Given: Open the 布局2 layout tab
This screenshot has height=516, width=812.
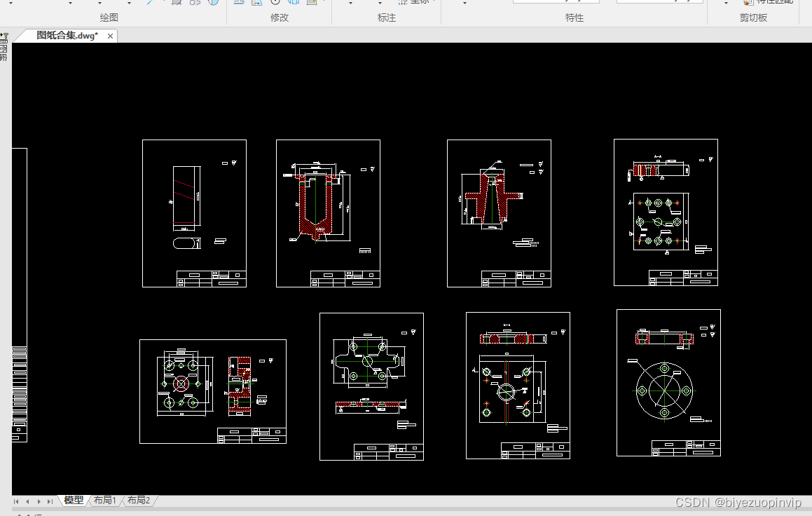Looking at the screenshot, I should [x=139, y=500].
